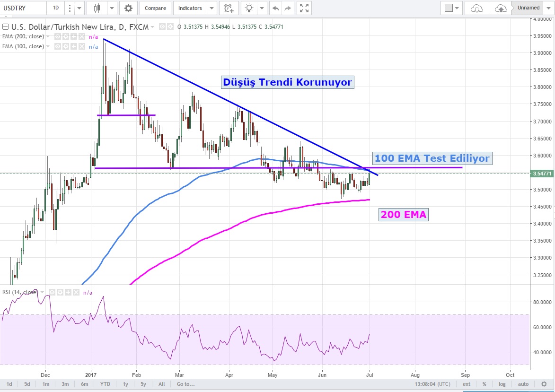
Task: Open chart properties gear in top toolbar
Action: pyautogui.click(x=128, y=8)
